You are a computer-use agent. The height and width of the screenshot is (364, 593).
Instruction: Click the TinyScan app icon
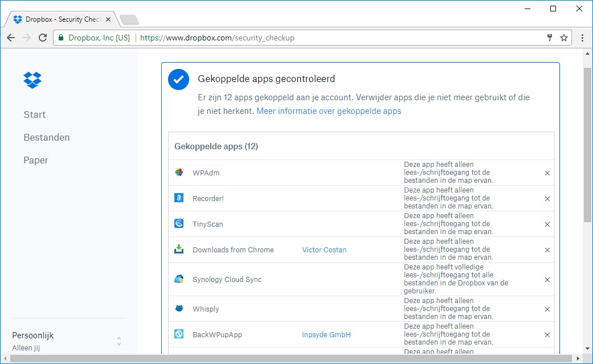[179, 224]
